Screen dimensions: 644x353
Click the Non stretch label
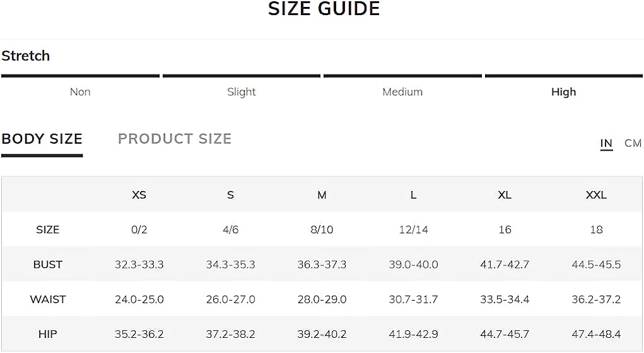[80, 91]
